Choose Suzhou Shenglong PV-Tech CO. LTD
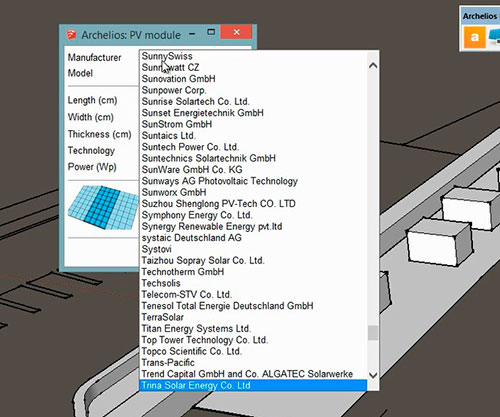The height and width of the screenshot is (417, 500). pyautogui.click(x=253, y=203)
